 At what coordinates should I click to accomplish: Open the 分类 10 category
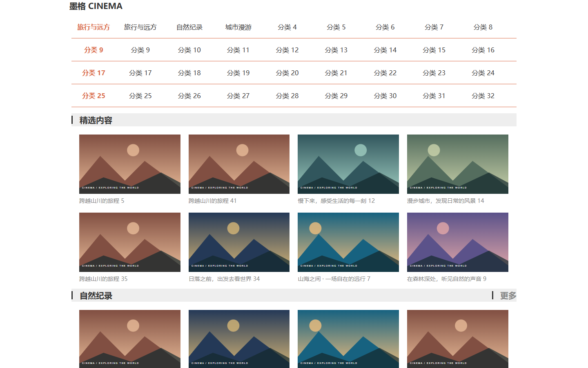pos(189,50)
